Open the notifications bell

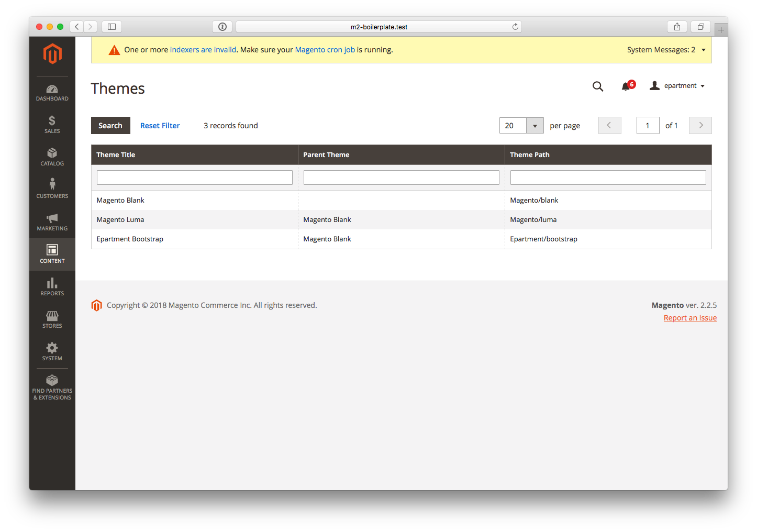[x=626, y=87]
